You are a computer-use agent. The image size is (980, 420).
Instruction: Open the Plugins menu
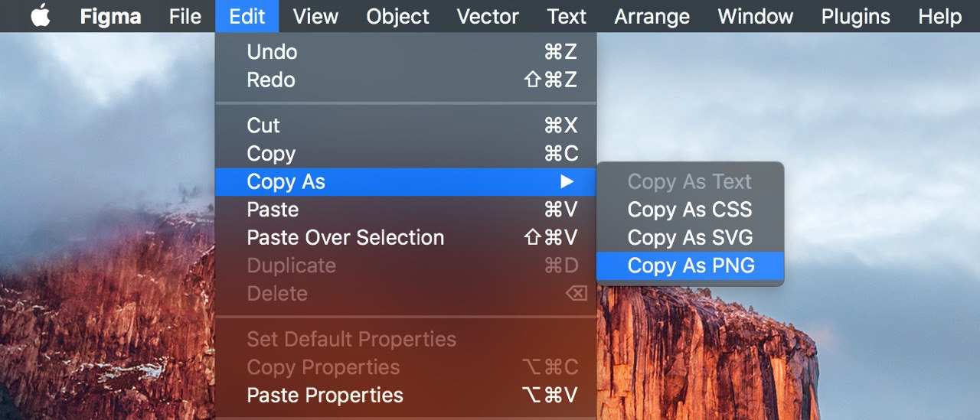click(x=856, y=16)
